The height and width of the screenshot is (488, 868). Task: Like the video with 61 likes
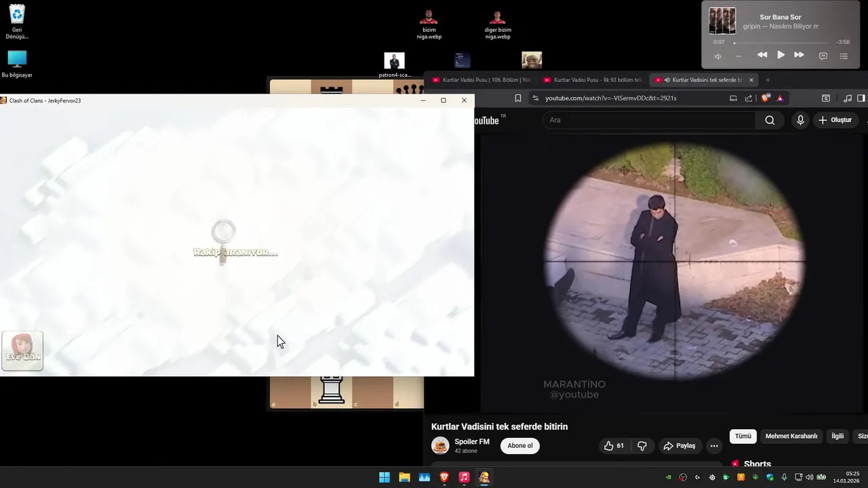614,446
